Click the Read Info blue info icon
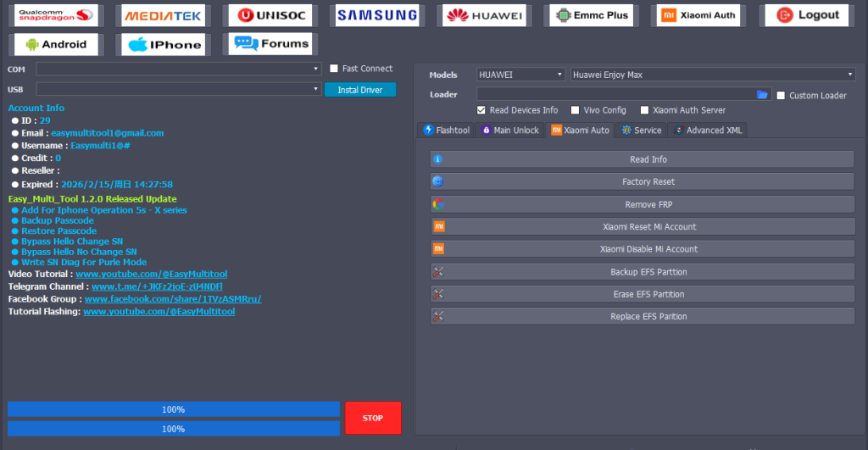Screen dimensions: 868x450 point(438,159)
